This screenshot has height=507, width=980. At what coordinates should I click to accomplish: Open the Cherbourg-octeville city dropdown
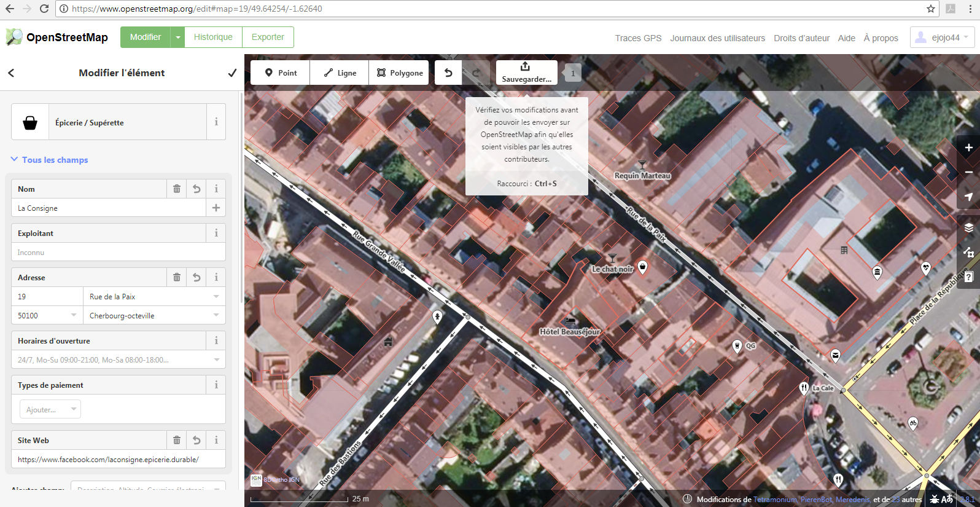[216, 315]
